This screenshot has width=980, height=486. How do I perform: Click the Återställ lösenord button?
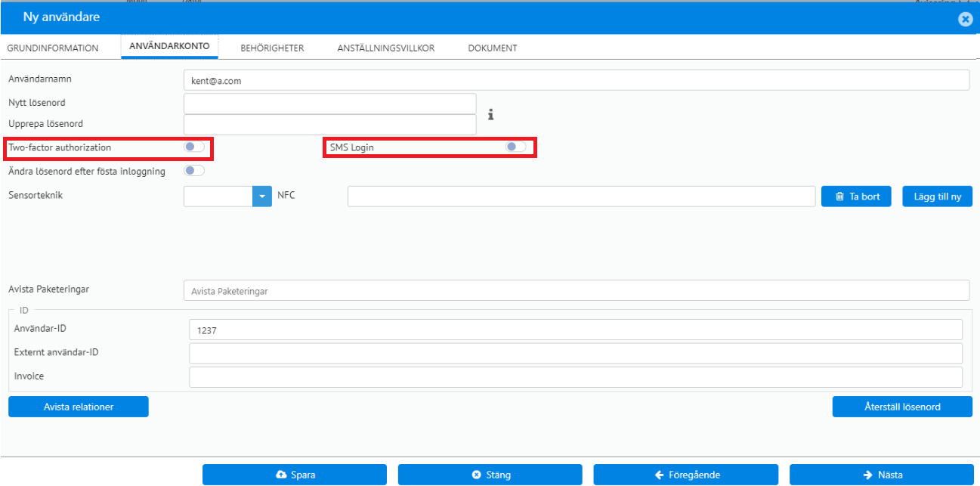coord(902,407)
